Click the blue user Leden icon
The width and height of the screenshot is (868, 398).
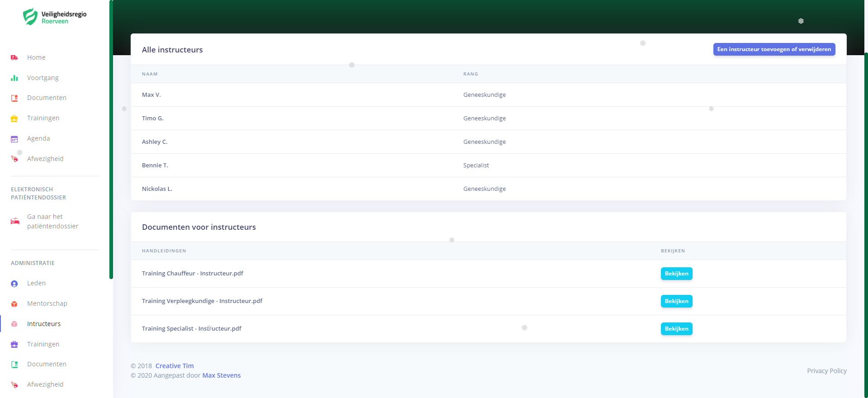(14, 284)
